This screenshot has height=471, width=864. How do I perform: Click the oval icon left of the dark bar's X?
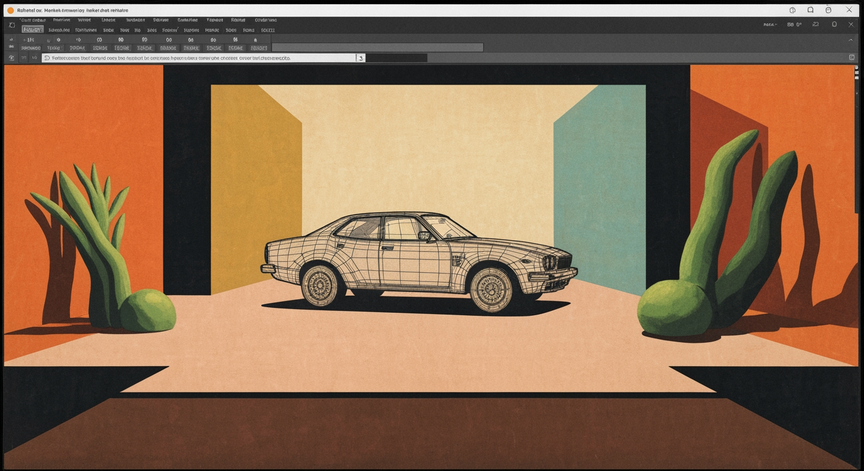[834, 25]
